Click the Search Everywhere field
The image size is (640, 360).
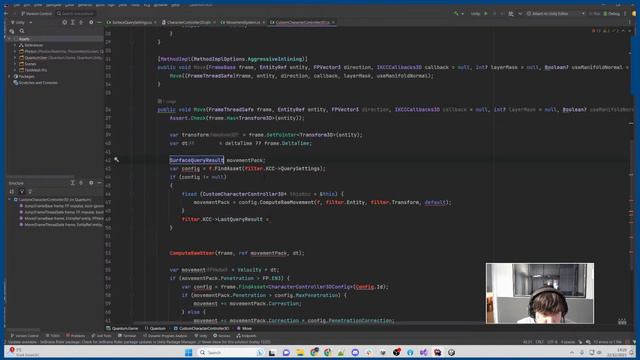[x=75, y=13]
